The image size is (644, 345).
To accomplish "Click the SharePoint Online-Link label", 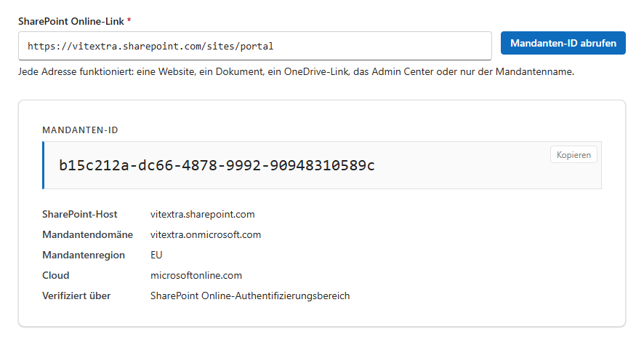I will click(x=71, y=21).
